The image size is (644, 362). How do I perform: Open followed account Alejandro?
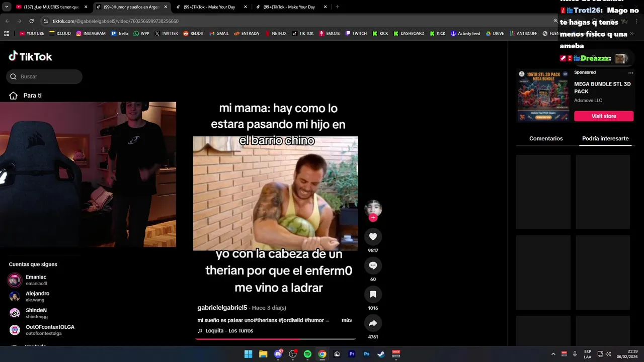tap(42, 297)
